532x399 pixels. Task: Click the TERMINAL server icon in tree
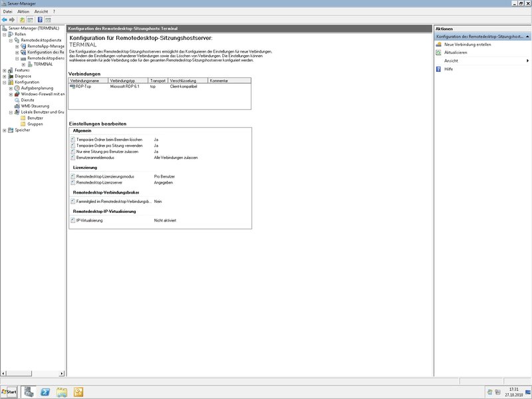30,64
